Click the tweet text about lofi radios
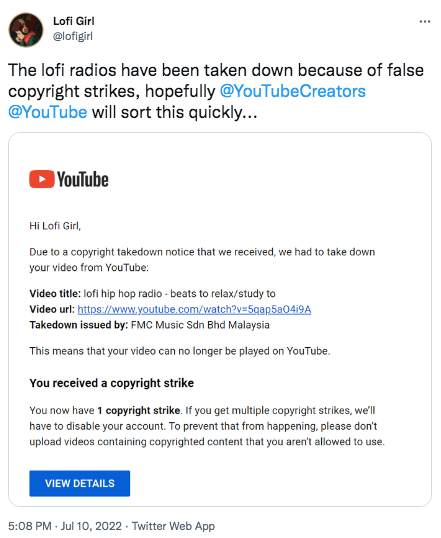The height and width of the screenshot is (538, 441). pyautogui.click(x=216, y=91)
